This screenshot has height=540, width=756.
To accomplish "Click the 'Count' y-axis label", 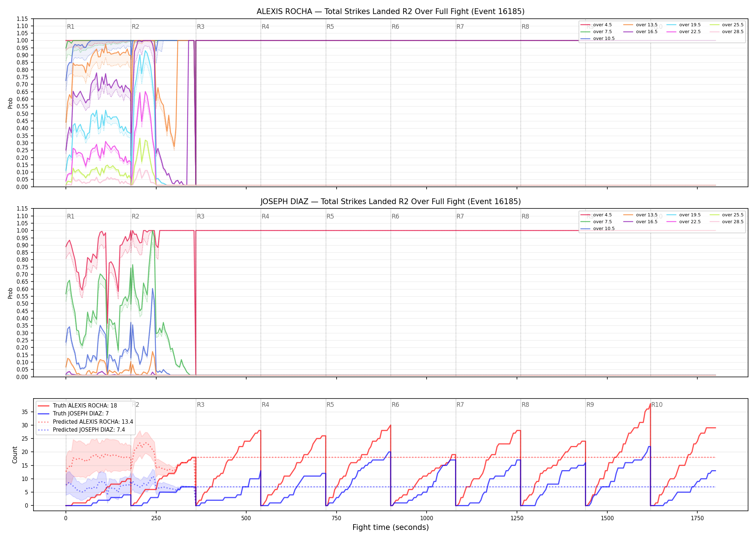I will [x=15, y=455].
